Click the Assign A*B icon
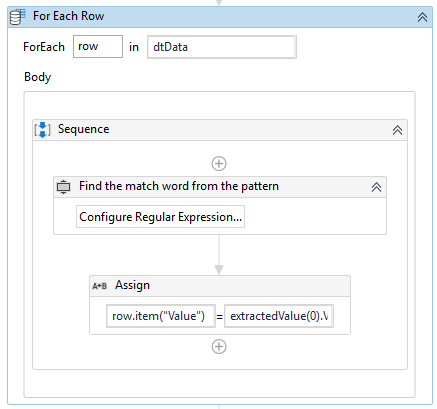This screenshot has width=437, height=409. [x=100, y=286]
